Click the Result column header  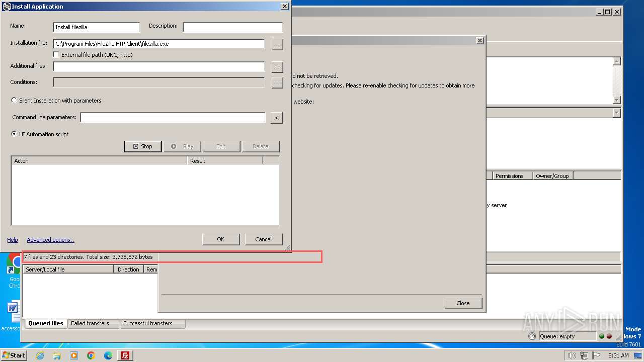click(224, 161)
